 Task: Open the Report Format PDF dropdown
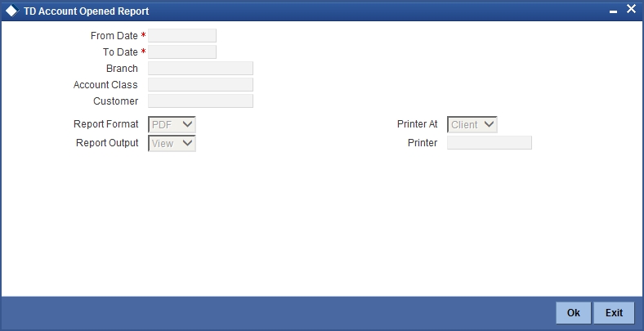pos(172,124)
